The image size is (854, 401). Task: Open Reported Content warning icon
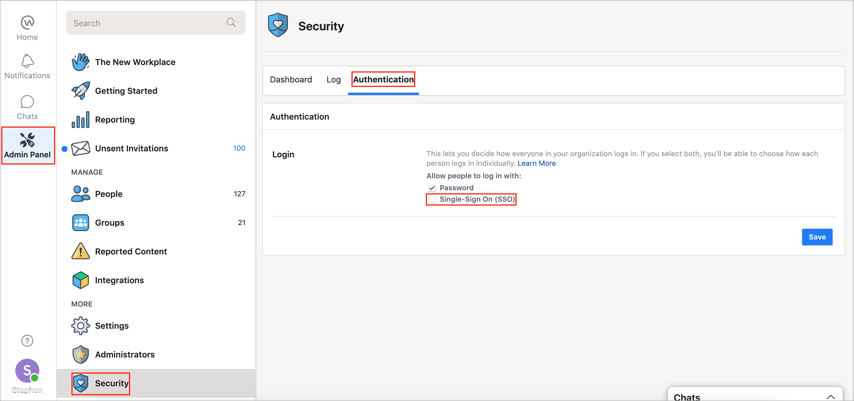click(x=80, y=252)
